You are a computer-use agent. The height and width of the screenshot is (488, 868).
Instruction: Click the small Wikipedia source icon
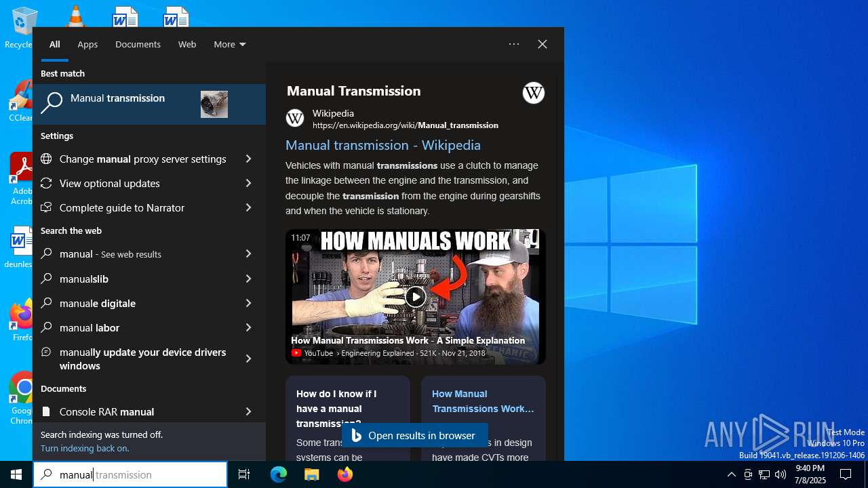pyautogui.click(x=295, y=118)
